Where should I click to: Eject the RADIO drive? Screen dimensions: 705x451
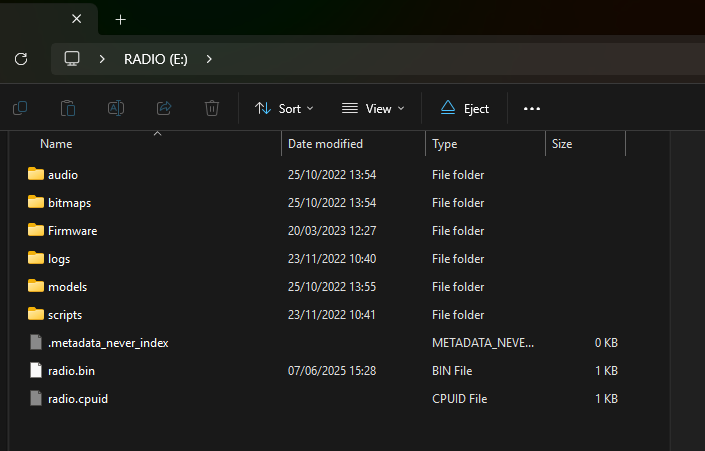464,109
